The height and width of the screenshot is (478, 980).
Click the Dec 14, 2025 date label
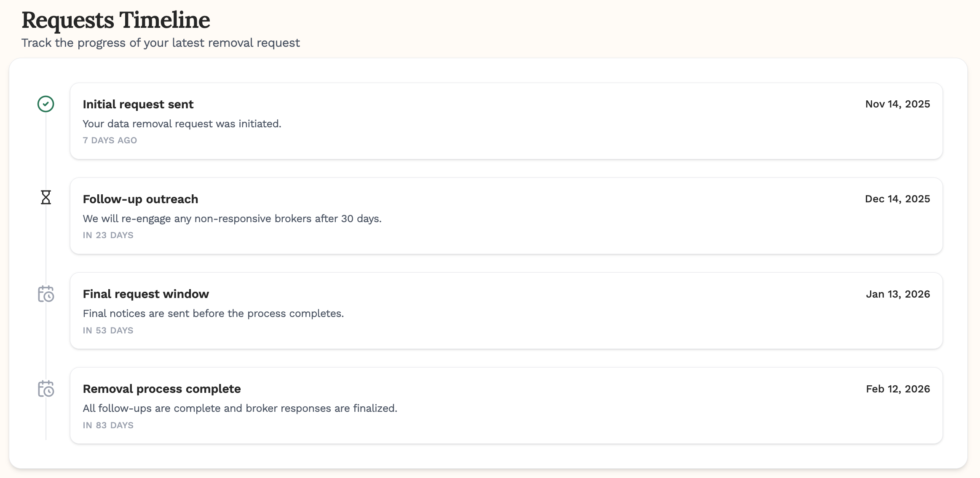click(897, 199)
